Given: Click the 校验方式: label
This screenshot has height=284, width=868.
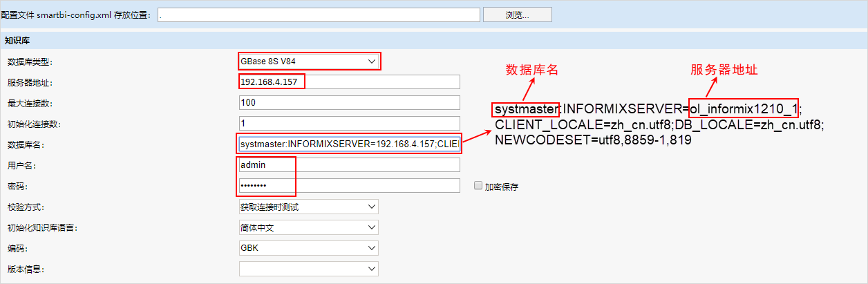Looking at the screenshot, I should click(x=26, y=207).
